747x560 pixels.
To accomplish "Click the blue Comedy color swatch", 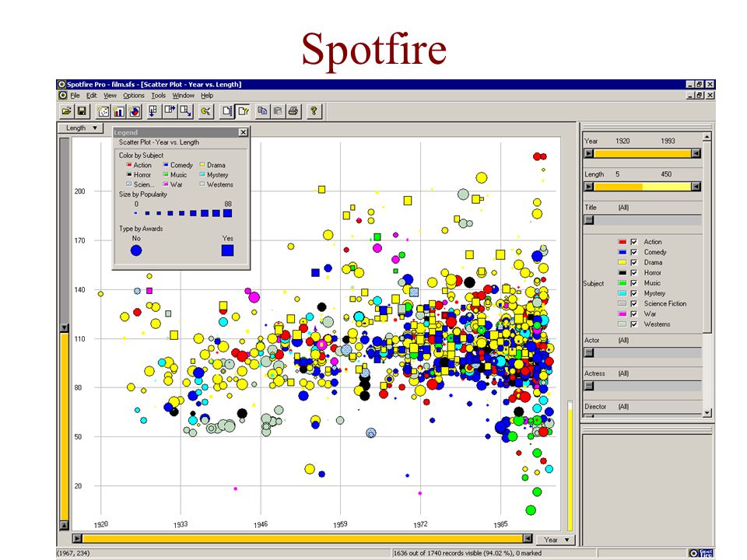I will (x=622, y=252).
